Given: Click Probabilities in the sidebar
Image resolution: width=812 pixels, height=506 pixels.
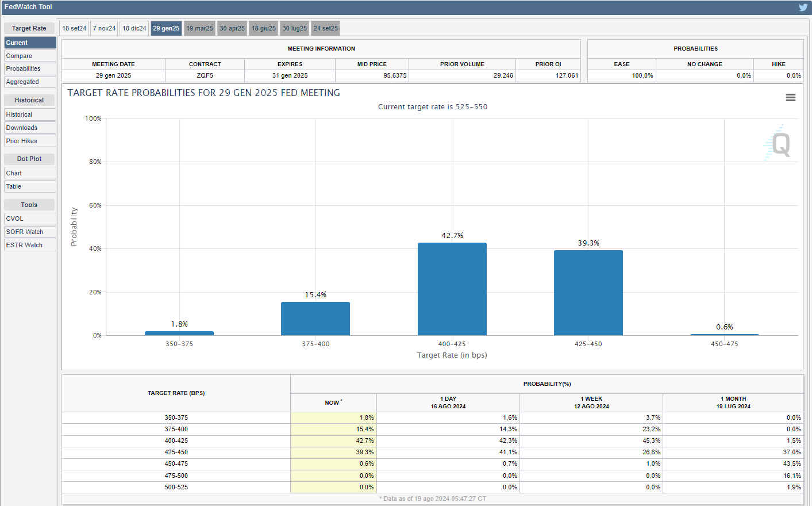Looking at the screenshot, I should click(x=30, y=69).
